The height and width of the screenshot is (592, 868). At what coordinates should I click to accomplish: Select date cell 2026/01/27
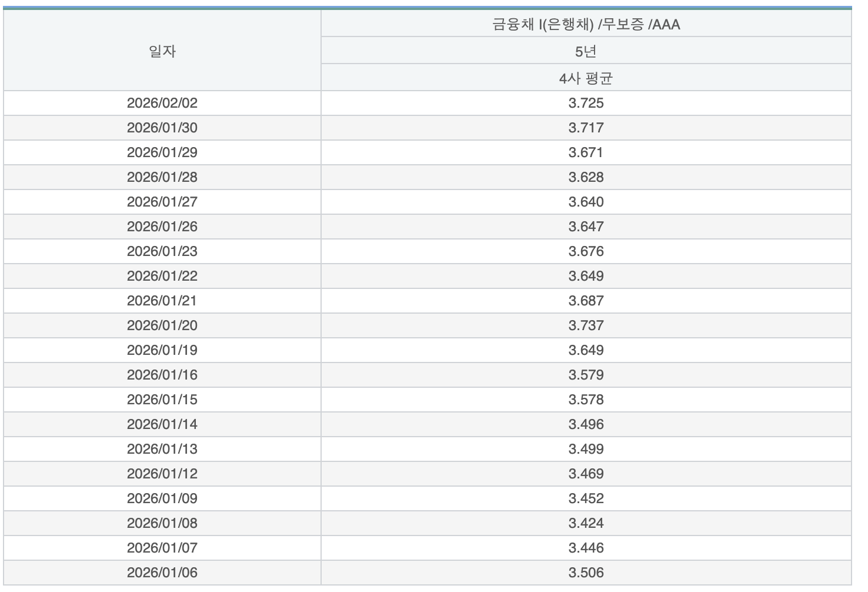pyautogui.click(x=162, y=202)
